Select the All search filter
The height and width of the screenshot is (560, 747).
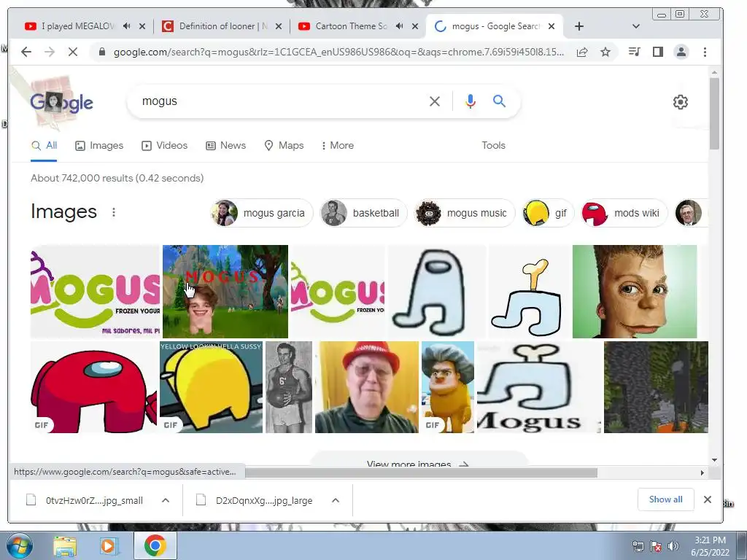(x=44, y=145)
